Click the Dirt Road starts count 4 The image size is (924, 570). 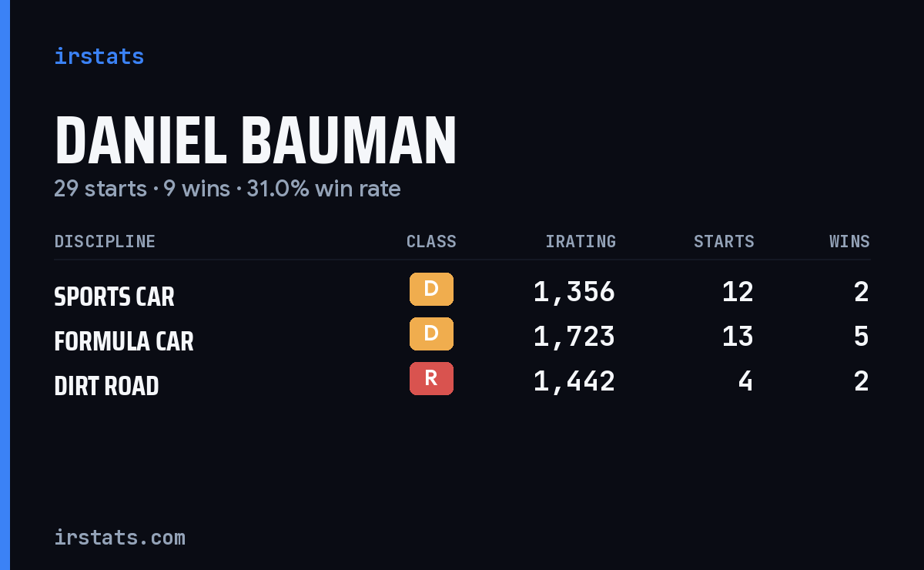click(x=745, y=381)
